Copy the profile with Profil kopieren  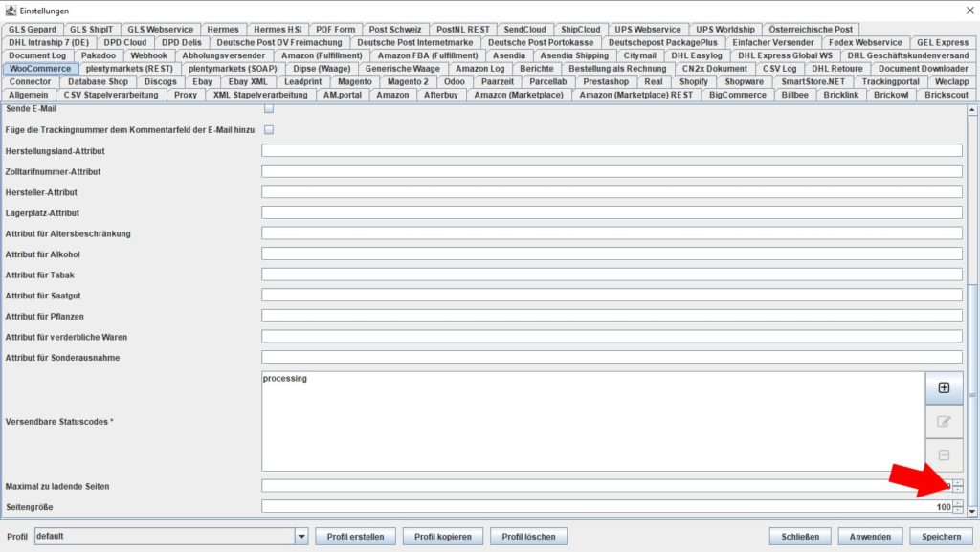click(443, 537)
